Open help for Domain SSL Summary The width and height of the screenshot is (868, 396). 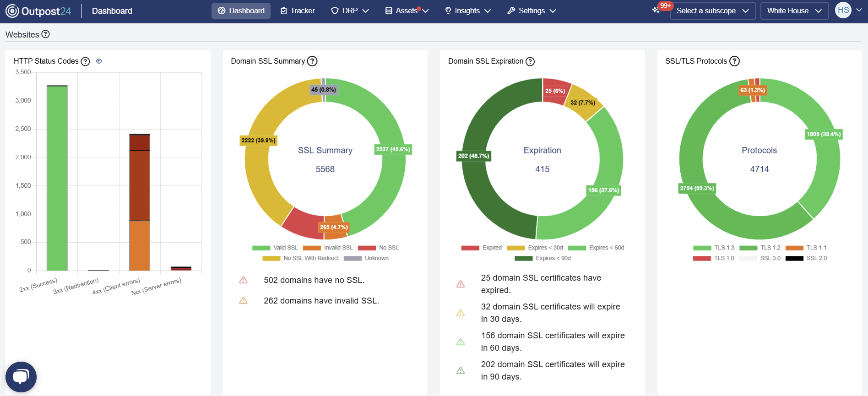pos(312,61)
